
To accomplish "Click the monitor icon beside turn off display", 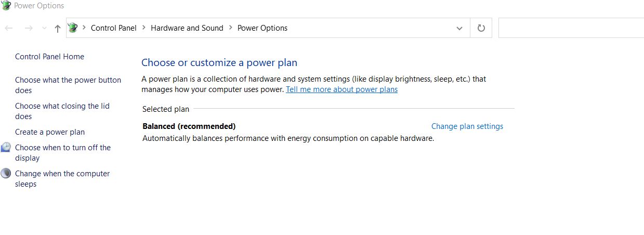I will coord(6,148).
